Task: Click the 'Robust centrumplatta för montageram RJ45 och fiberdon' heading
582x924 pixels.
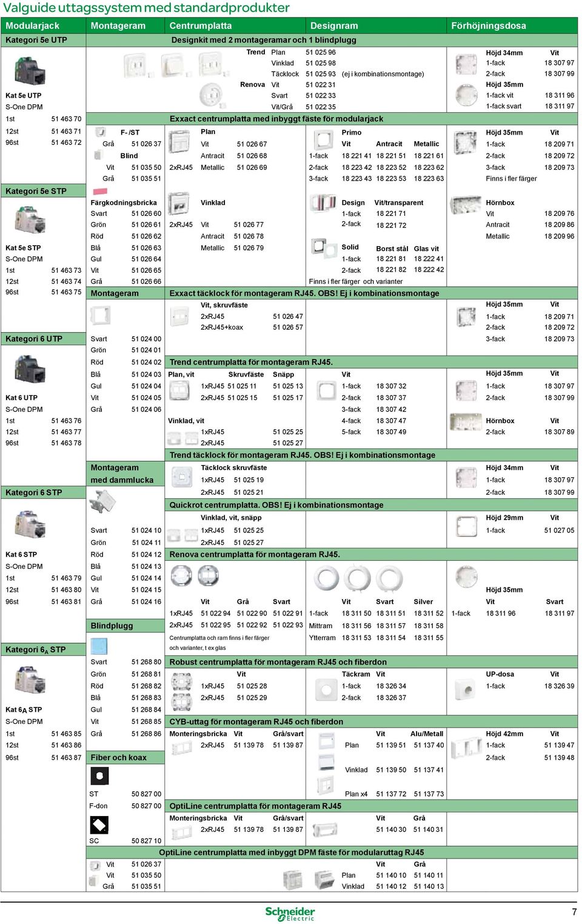Action: click(x=278, y=662)
